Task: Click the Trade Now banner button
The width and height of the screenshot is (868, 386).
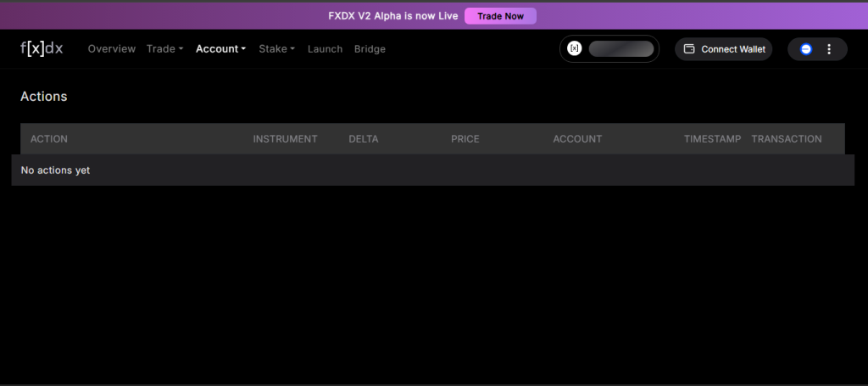Action: 500,16
